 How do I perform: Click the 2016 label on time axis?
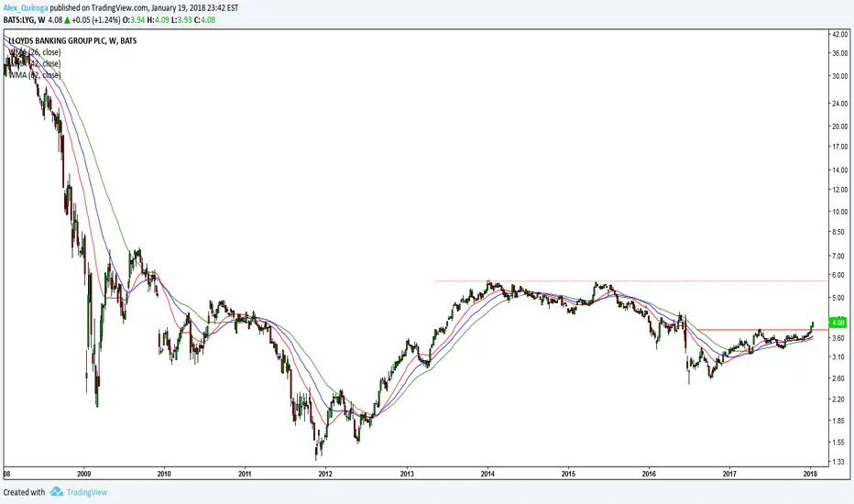649,474
